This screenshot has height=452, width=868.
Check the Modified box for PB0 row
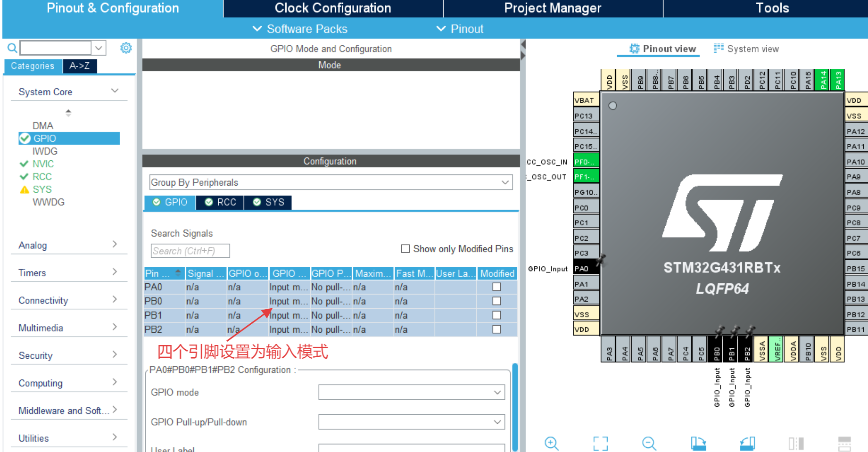coord(496,301)
